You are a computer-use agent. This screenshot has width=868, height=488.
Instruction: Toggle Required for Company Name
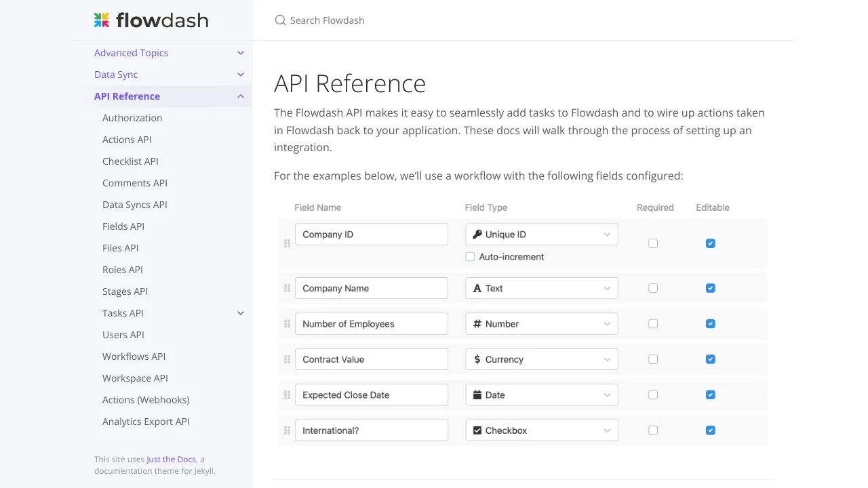653,288
